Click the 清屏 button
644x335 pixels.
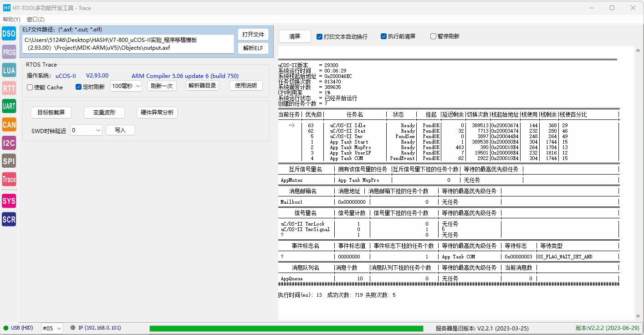tap(295, 36)
